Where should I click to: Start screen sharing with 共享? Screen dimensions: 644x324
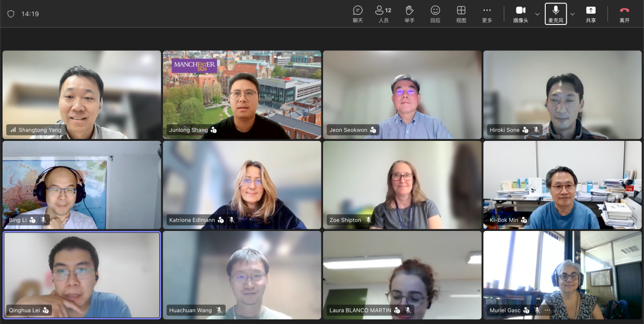pyautogui.click(x=591, y=14)
